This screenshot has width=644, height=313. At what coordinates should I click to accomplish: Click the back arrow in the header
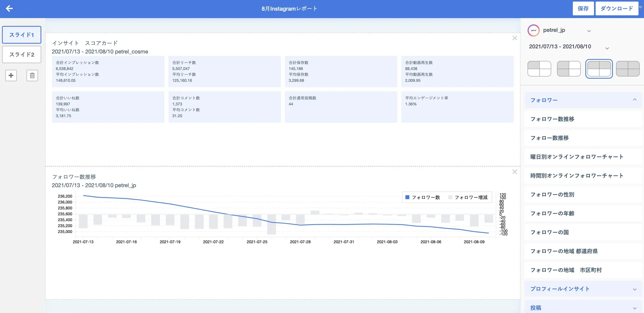coord(9,9)
